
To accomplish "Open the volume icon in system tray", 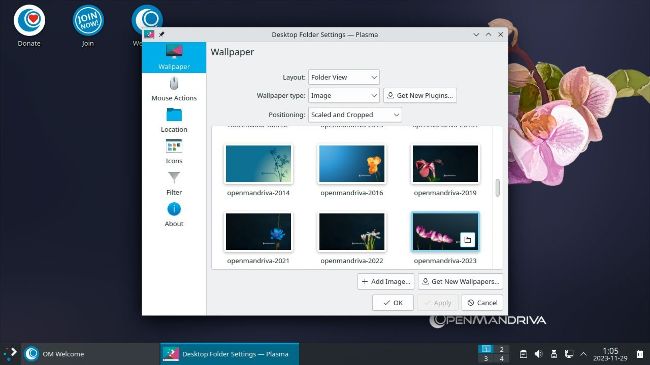I will tap(538, 354).
